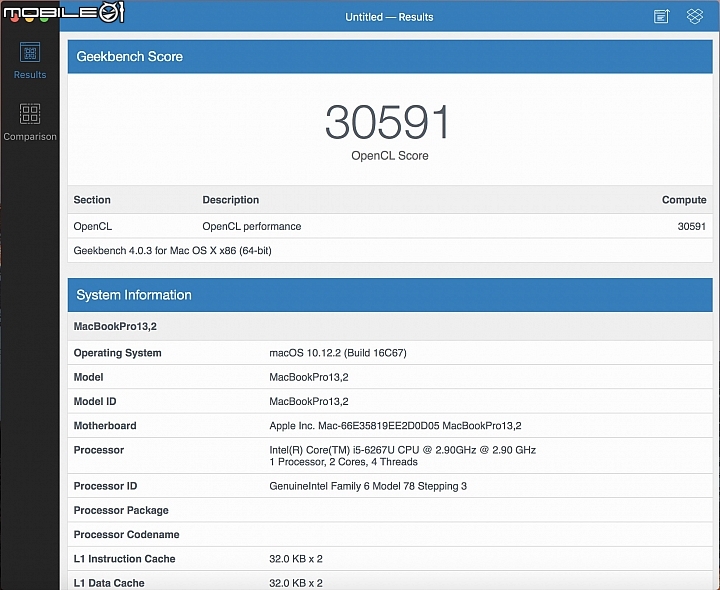Switch to Comparison view in sidebar
The height and width of the screenshot is (590, 720).
[x=30, y=122]
